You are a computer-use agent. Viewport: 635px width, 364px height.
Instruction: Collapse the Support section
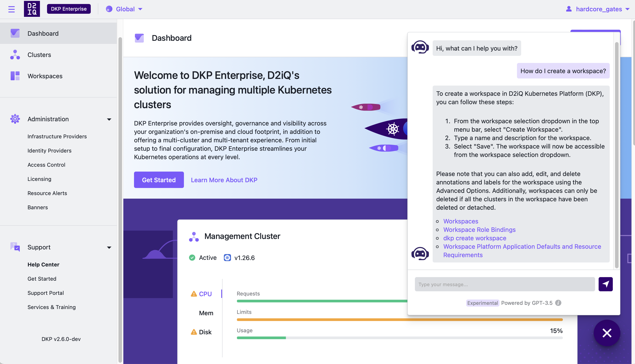109,247
